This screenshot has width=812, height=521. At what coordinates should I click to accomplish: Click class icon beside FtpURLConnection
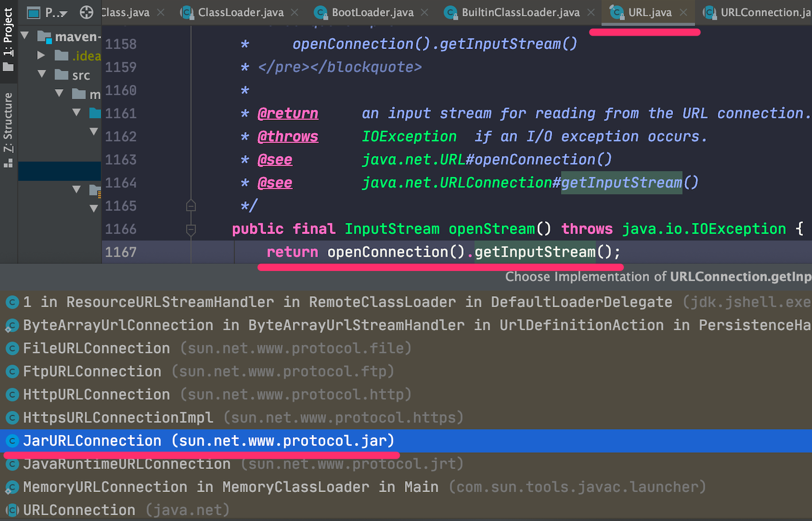(x=12, y=372)
